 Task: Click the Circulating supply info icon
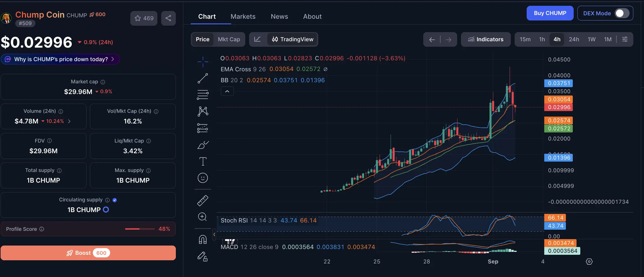(108, 200)
